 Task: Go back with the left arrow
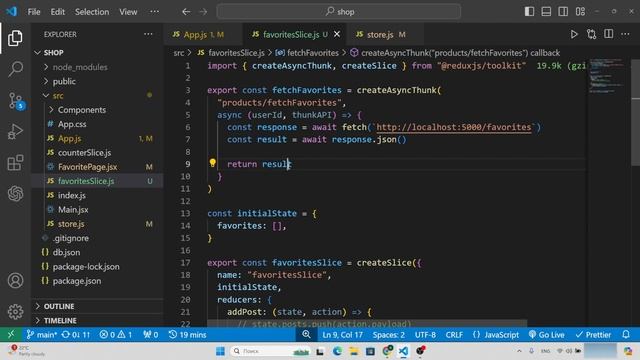pyautogui.click(x=186, y=12)
